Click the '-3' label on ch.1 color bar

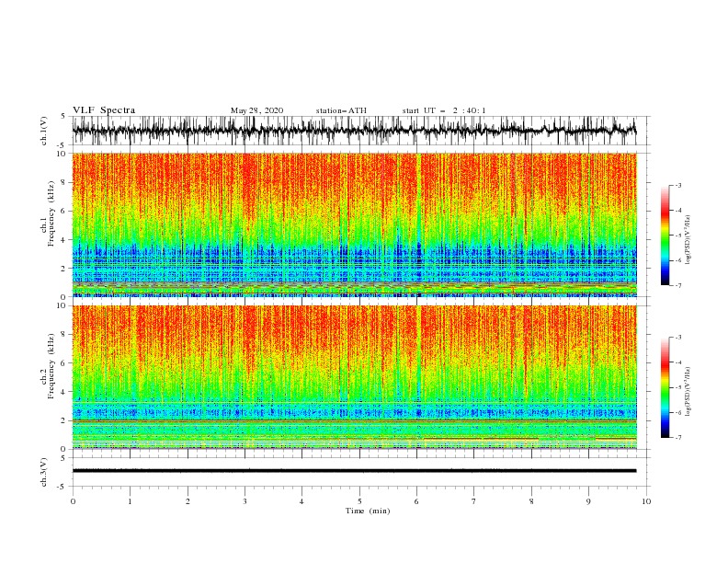pos(678,185)
